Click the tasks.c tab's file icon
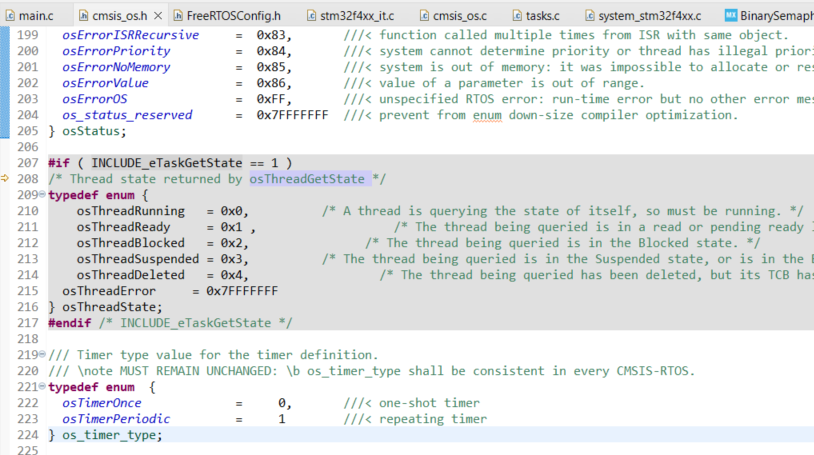Viewport: 814px width, 455px height. click(x=517, y=15)
